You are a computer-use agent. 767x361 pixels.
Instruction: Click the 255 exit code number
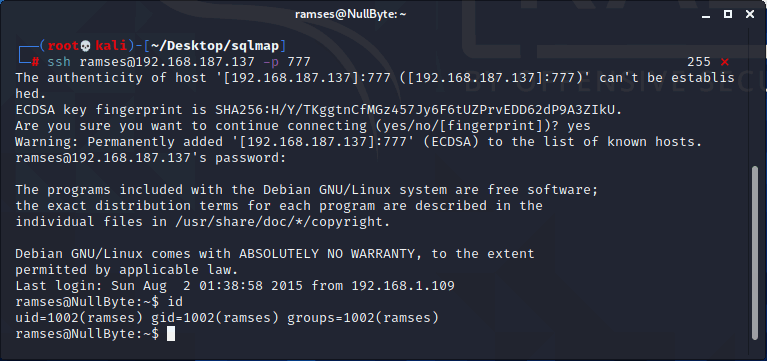point(699,62)
